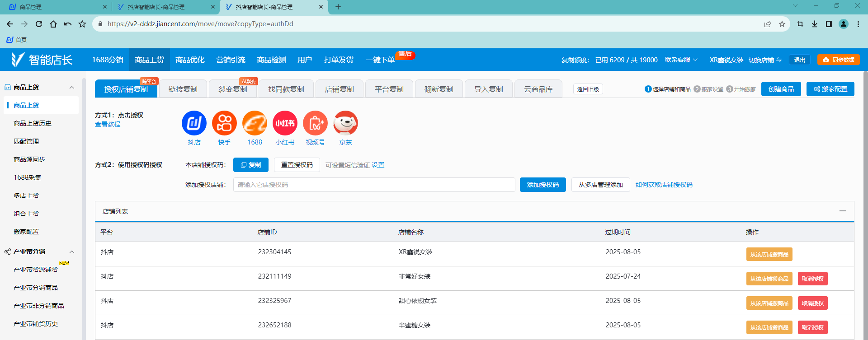Click the browser home icon
The height and width of the screenshot is (340, 868).
(x=53, y=24)
